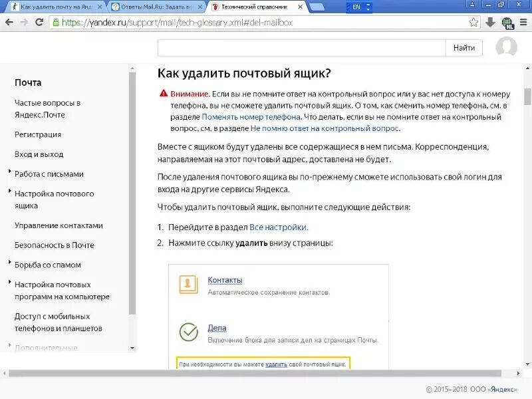Open Регистрация in the sidebar
Screen dimensions: 532x399
[x=38, y=135]
